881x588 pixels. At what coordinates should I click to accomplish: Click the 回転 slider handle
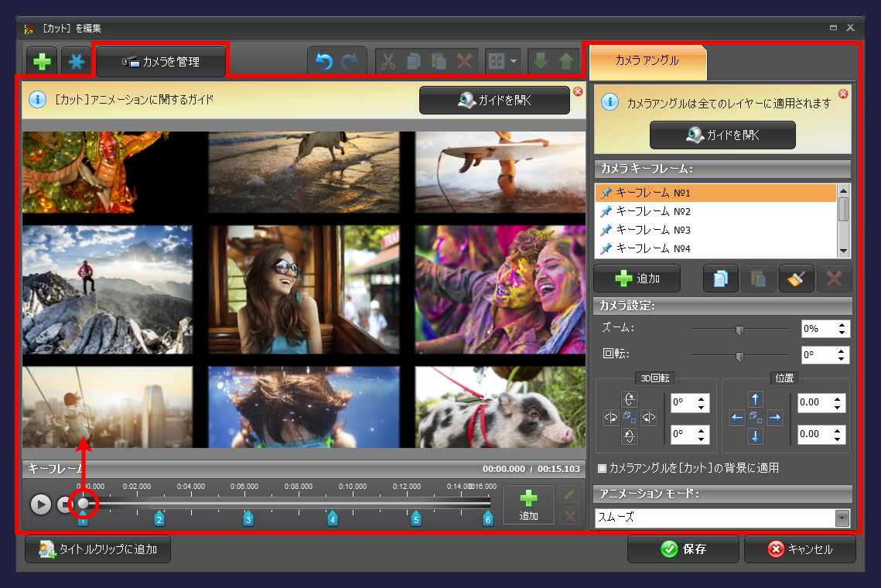click(x=739, y=356)
